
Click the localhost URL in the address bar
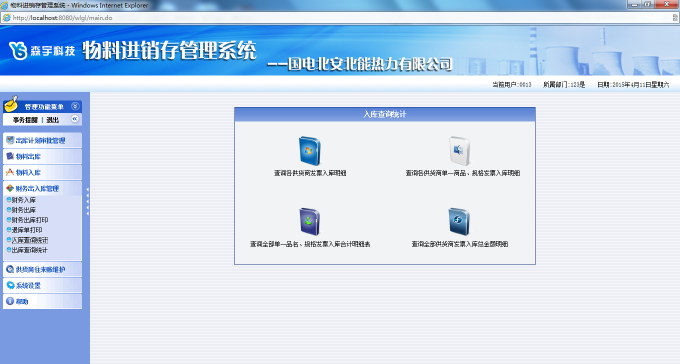tap(62, 18)
